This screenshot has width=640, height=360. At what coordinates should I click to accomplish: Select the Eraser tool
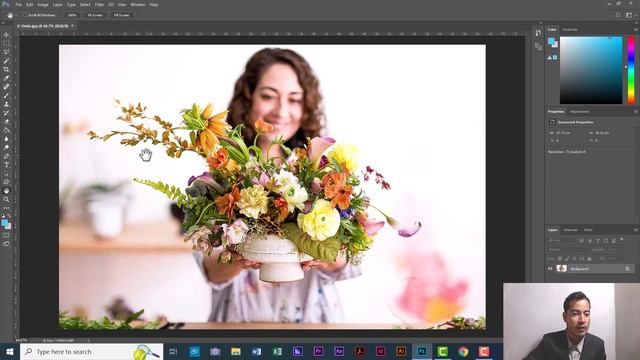pos(6,121)
